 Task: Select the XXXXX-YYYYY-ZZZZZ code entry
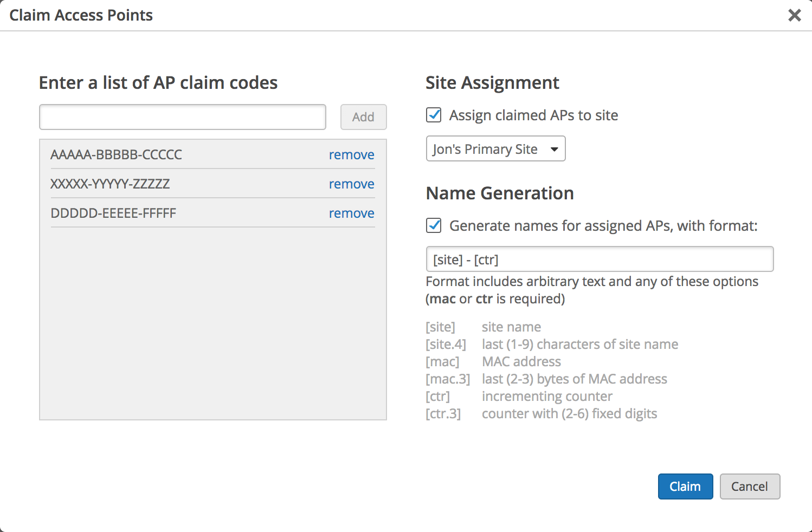pos(110,184)
